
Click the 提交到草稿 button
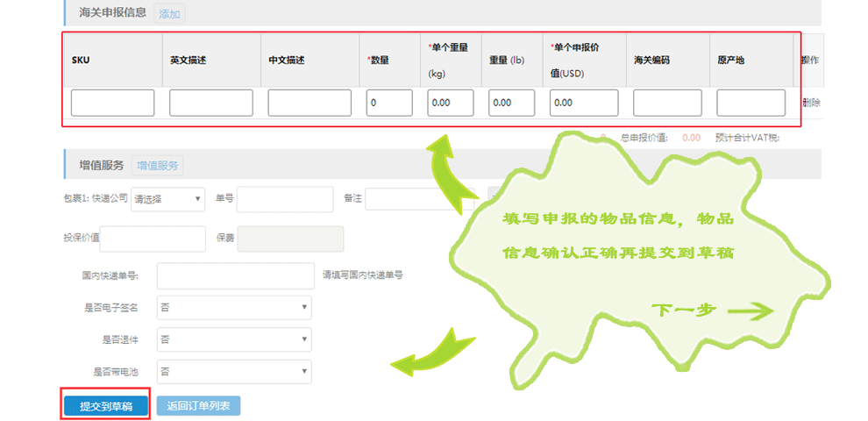pos(106,406)
